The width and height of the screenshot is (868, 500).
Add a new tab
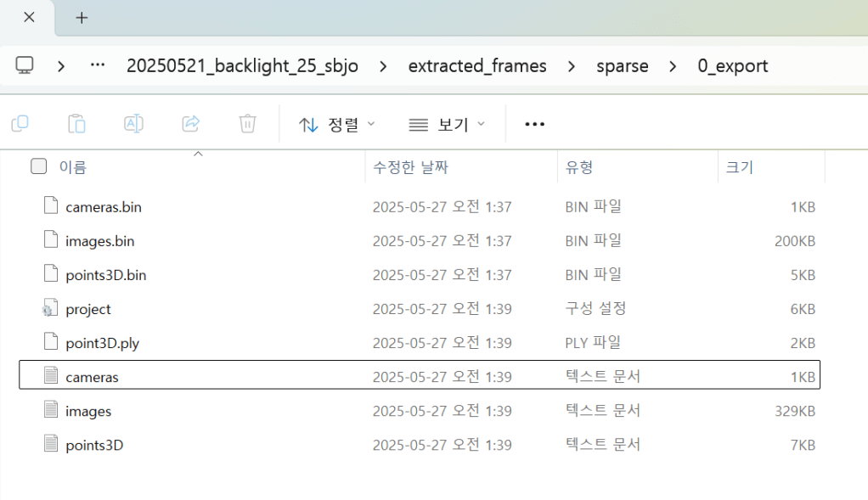coord(82,18)
